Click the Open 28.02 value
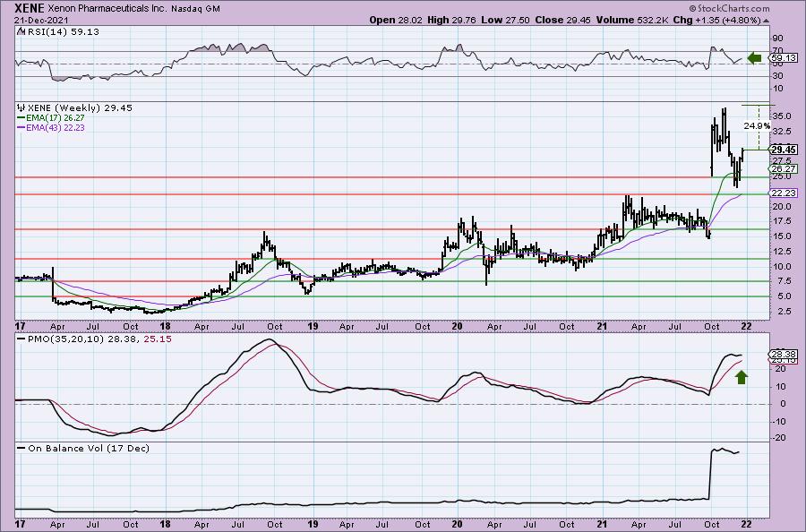 (x=395, y=20)
